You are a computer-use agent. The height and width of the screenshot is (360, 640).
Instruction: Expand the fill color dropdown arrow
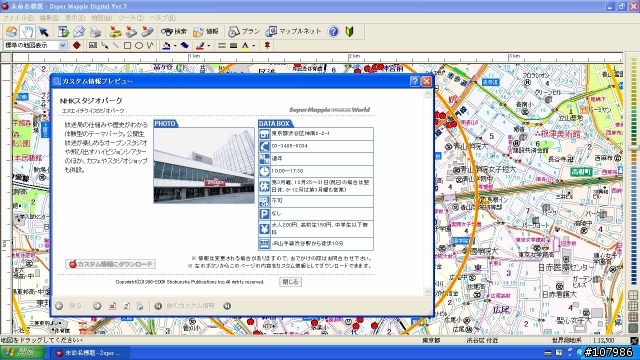175,46
